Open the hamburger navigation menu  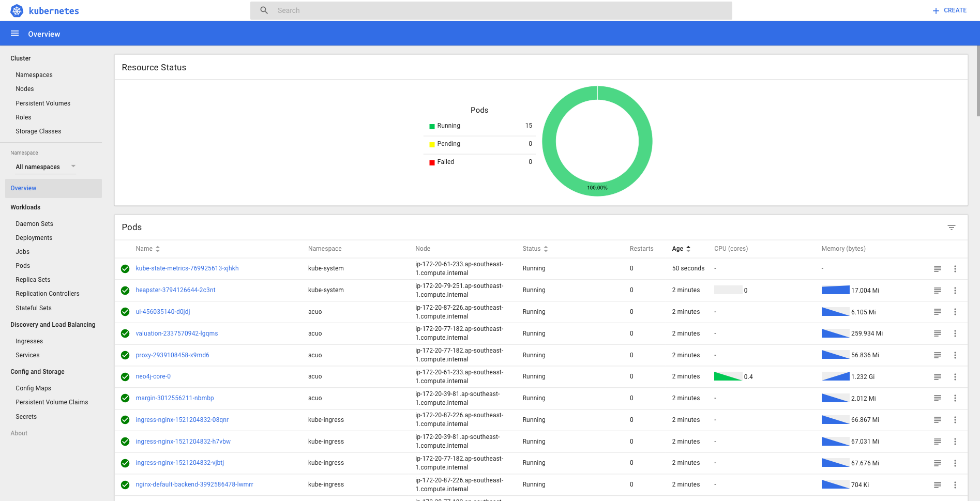pos(15,34)
